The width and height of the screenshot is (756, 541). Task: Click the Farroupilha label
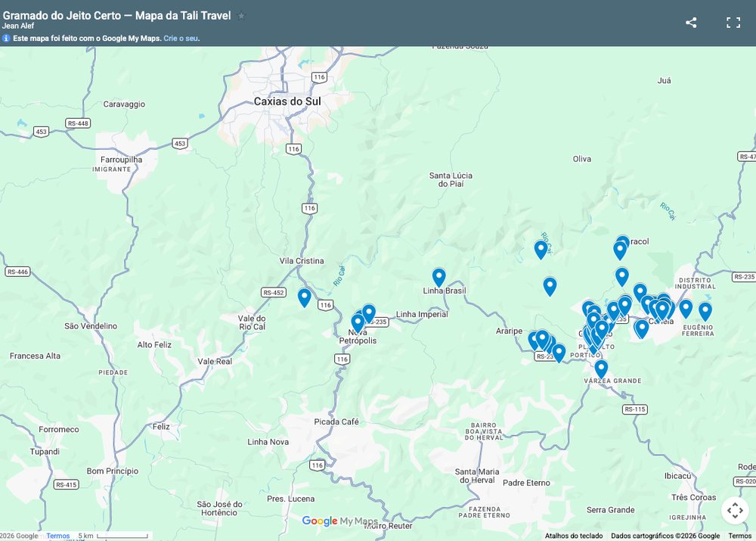coord(122,159)
